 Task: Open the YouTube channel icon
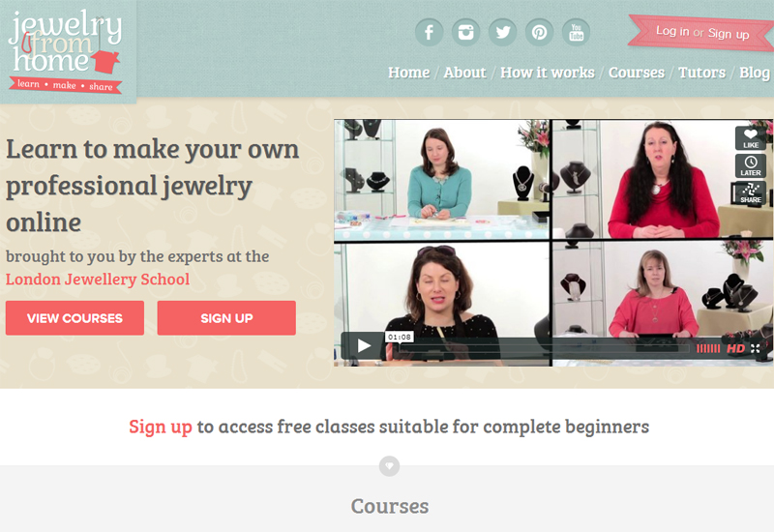[576, 33]
